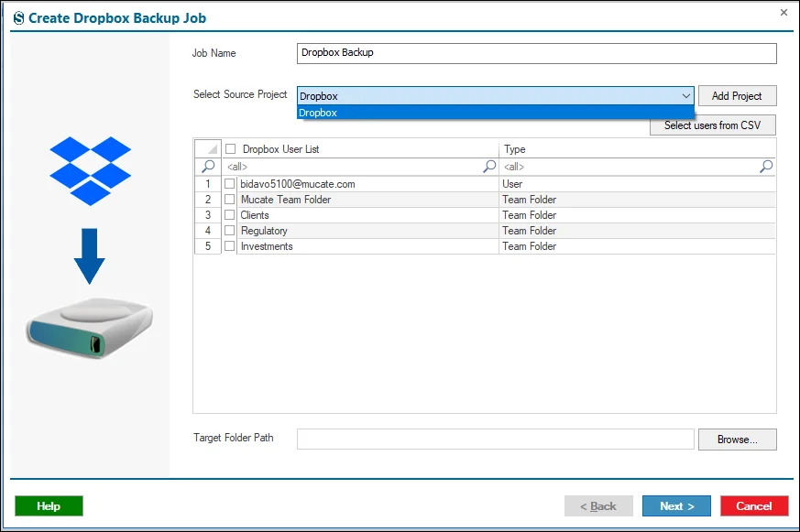Viewport: 800px width, 532px height.
Task: Click the Add Project button
Action: click(738, 96)
